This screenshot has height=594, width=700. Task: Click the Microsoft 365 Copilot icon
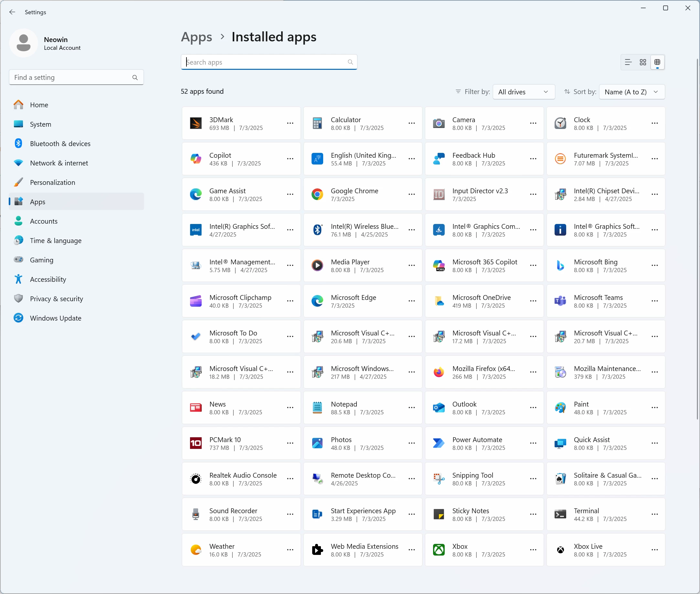(x=439, y=266)
